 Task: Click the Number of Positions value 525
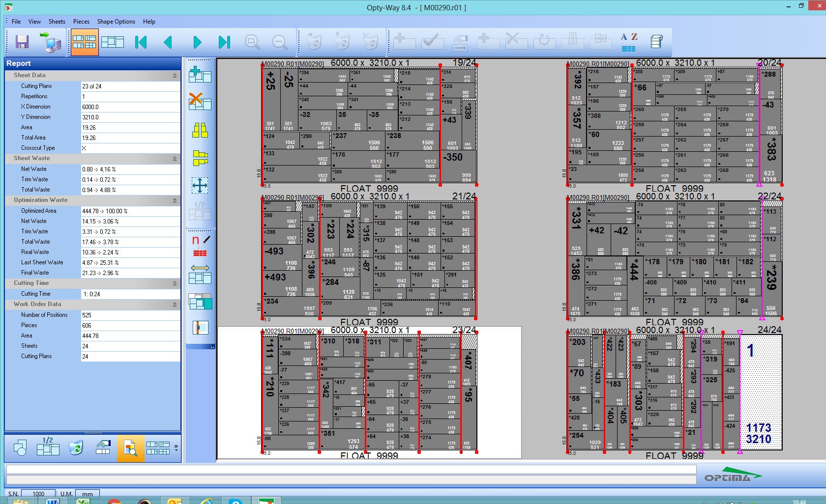click(x=130, y=315)
